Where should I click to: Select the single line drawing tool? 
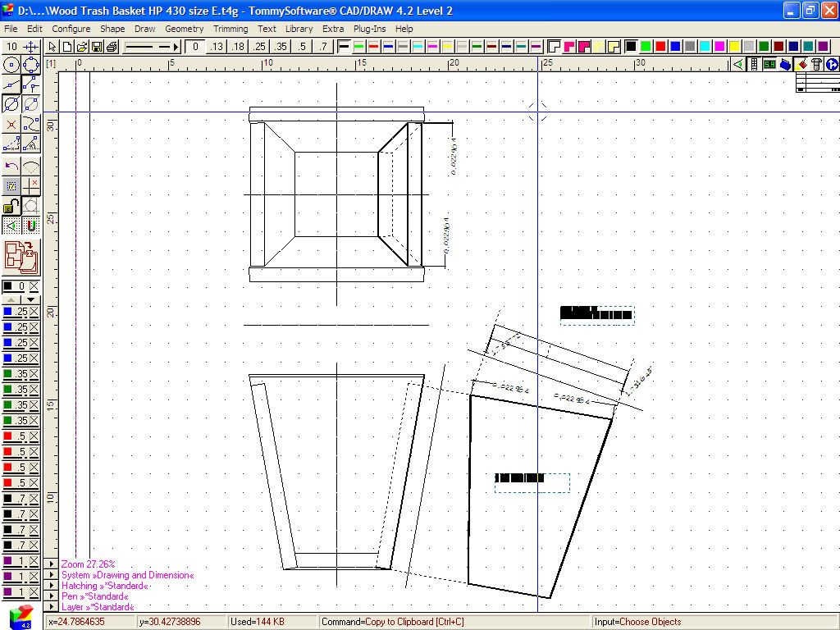pos(11,84)
